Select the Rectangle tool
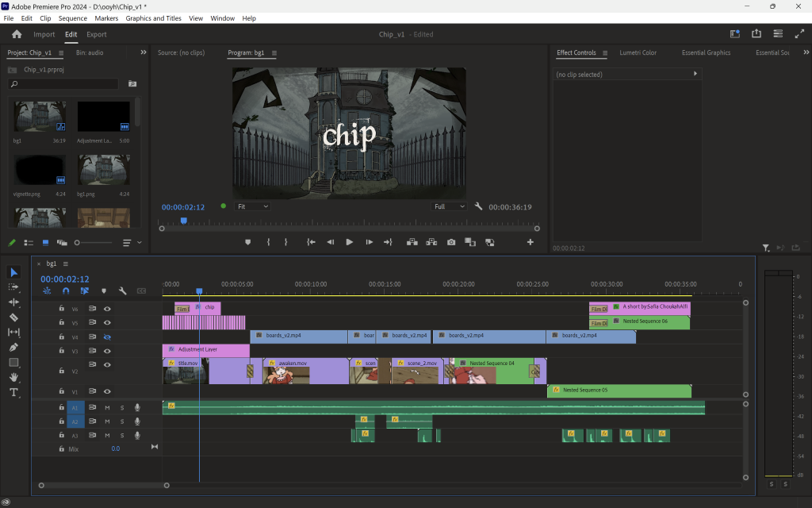The height and width of the screenshot is (508, 812). point(14,362)
